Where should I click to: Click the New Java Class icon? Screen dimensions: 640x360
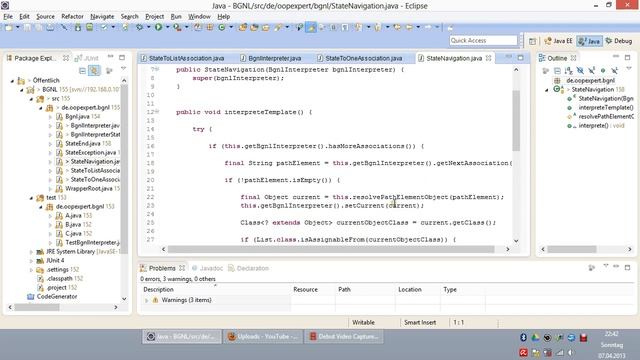coord(222,27)
